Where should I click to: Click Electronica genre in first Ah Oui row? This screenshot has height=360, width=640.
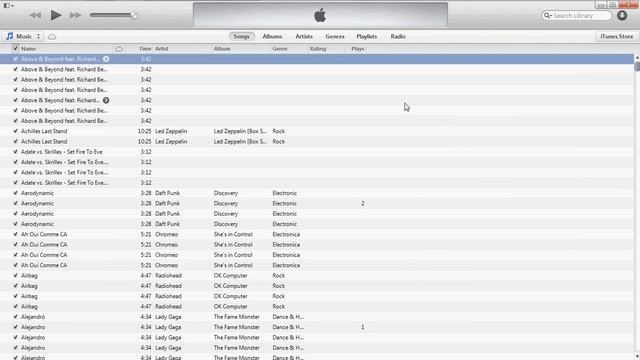point(286,234)
